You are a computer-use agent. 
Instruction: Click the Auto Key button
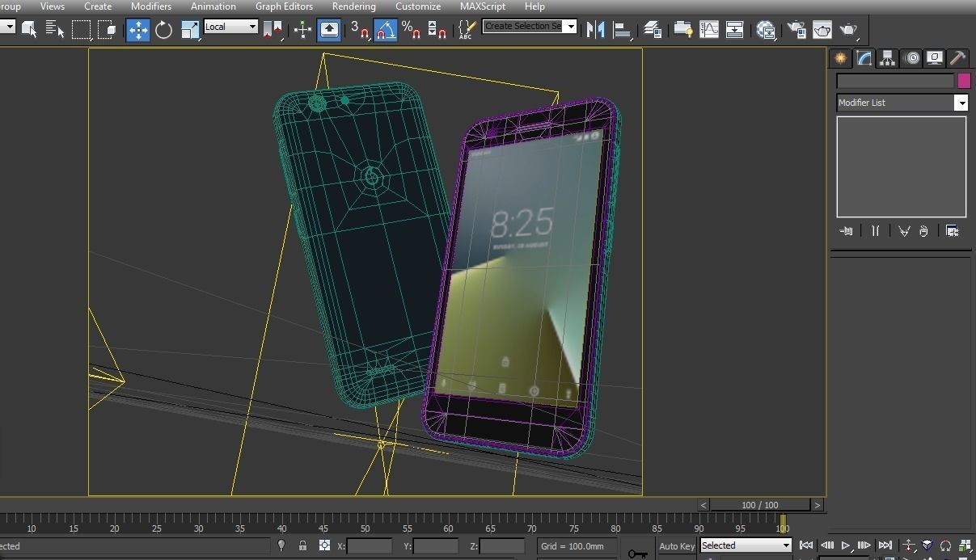(x=677, y=546)
